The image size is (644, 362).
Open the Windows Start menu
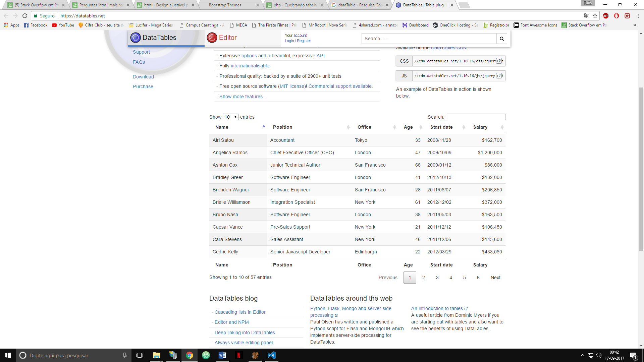click(8, 355)
